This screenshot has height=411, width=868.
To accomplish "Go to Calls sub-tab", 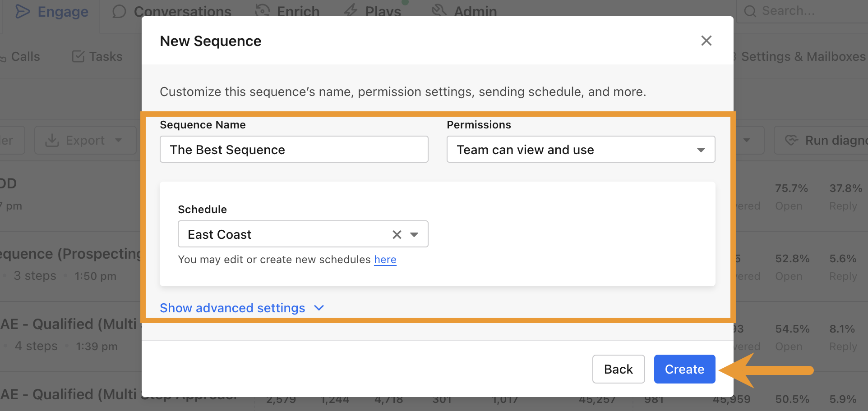I will pos(20,57).
